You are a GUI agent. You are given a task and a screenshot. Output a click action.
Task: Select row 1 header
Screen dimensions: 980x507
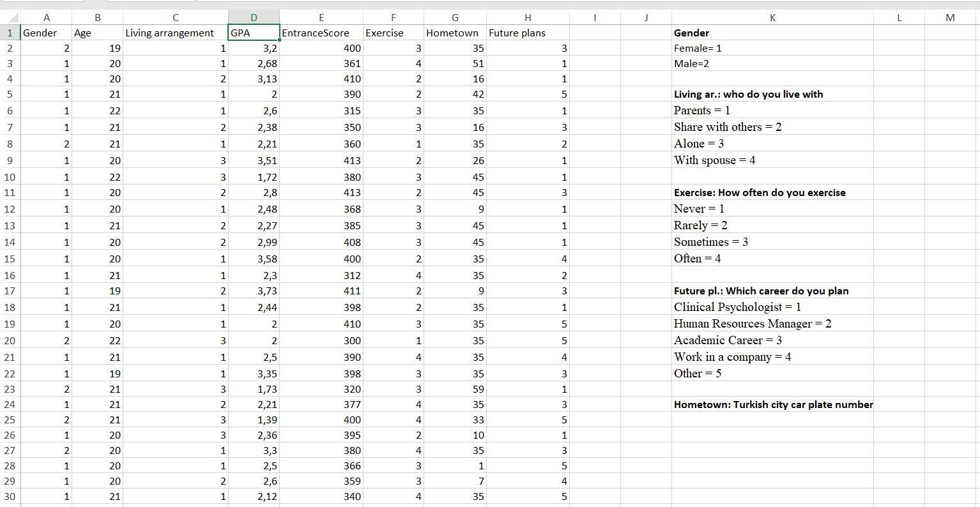pos(10,33)
